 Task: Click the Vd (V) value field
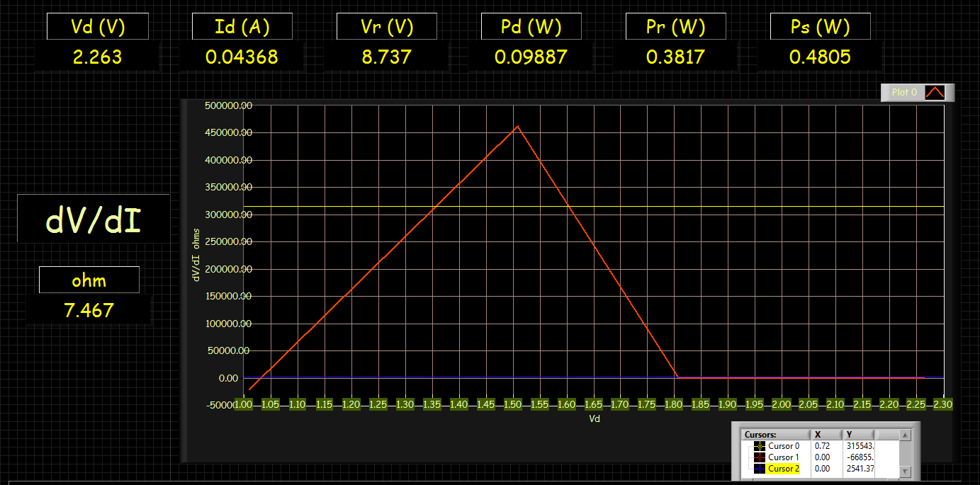(x=98, y=57)
